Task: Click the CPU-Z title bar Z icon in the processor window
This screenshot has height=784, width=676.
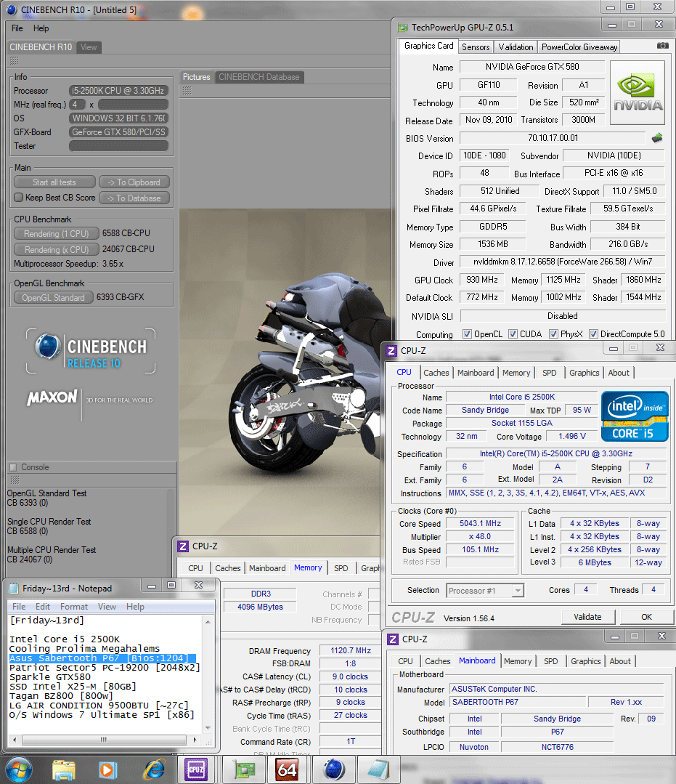Action: 391,350
